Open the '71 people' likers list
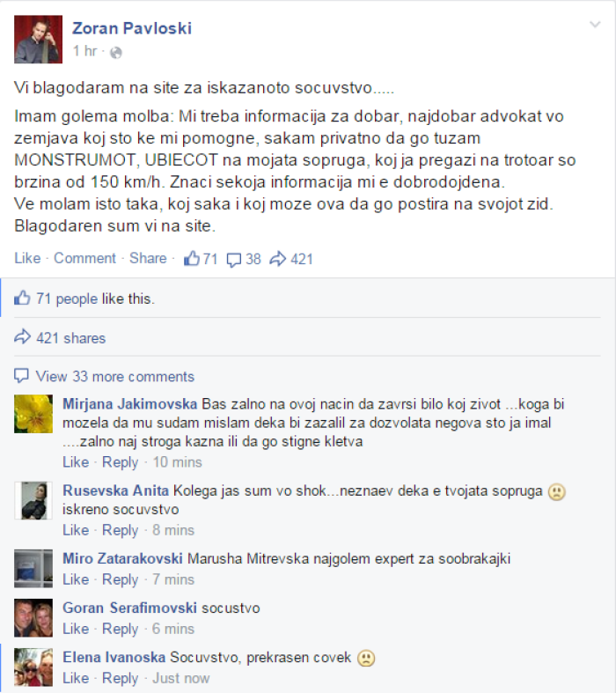The image size is (616, 693). point(67,299)
